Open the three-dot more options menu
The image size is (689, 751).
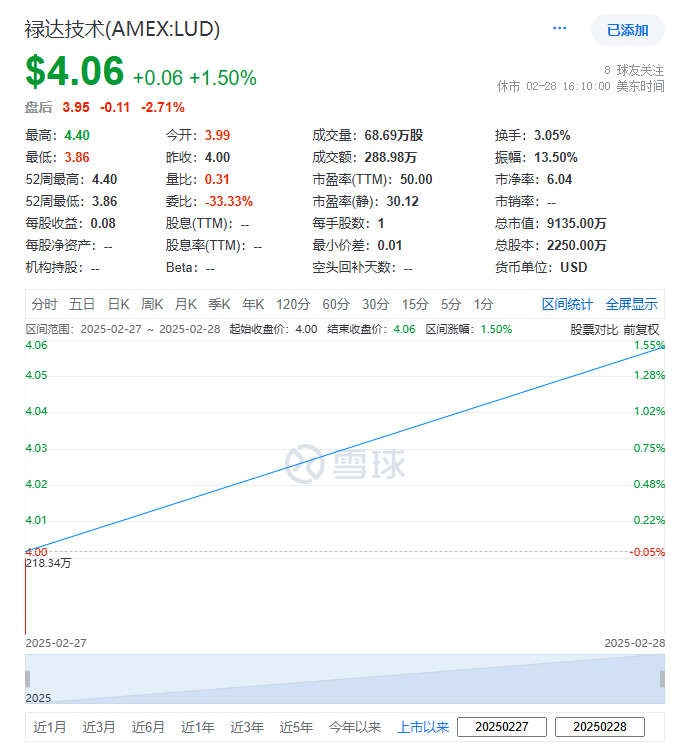(559, 28)
